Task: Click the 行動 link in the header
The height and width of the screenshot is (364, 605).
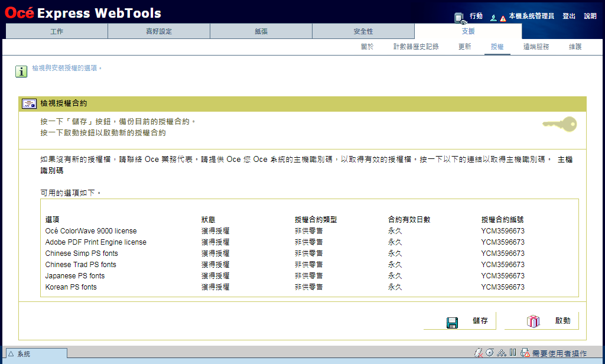Action: click(476, 16)
